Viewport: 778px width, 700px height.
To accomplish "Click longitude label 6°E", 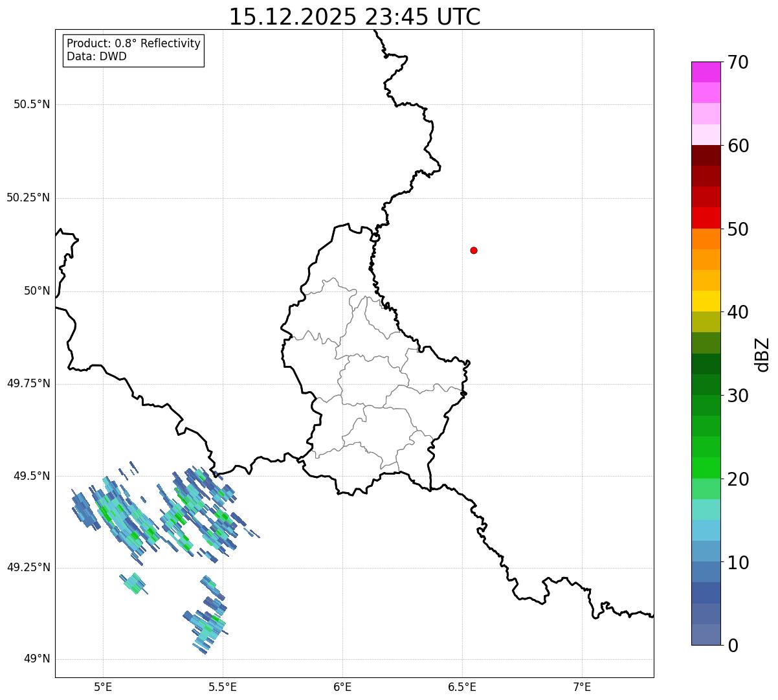I will tap(342, 686).
